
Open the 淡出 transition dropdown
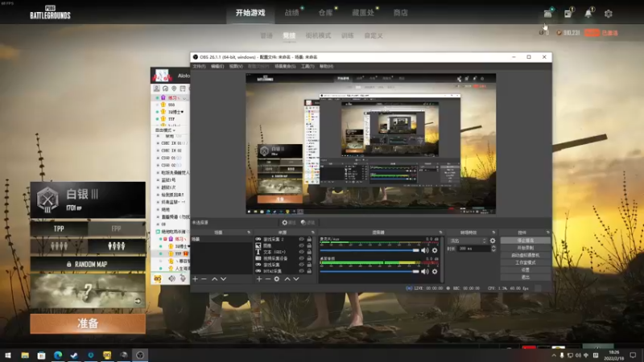tap(468, 241)
